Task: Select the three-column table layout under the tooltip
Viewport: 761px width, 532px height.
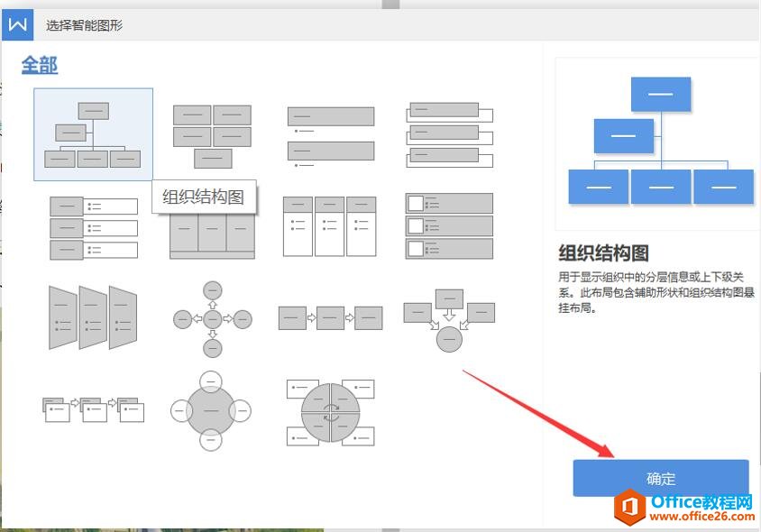Action: [x=212, y=235]
